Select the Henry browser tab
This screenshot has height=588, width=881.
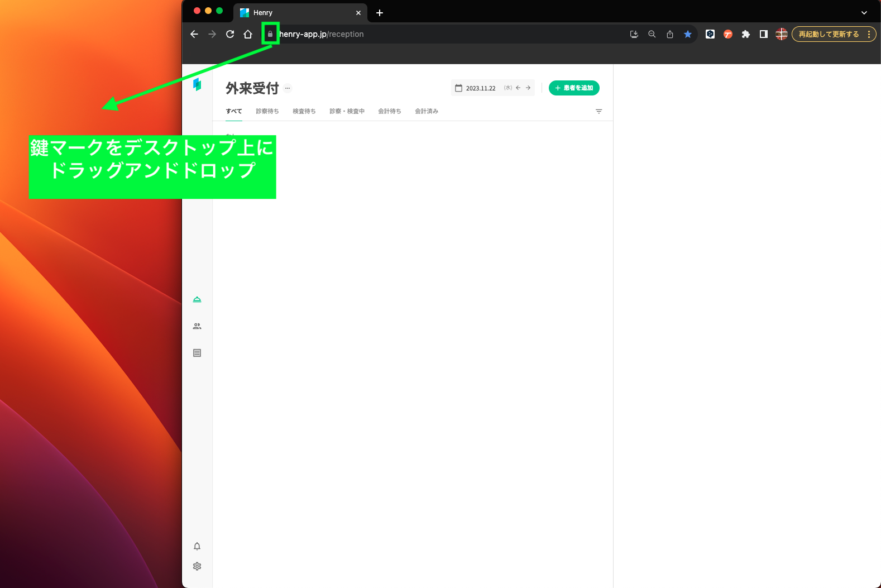click(300, 13)
